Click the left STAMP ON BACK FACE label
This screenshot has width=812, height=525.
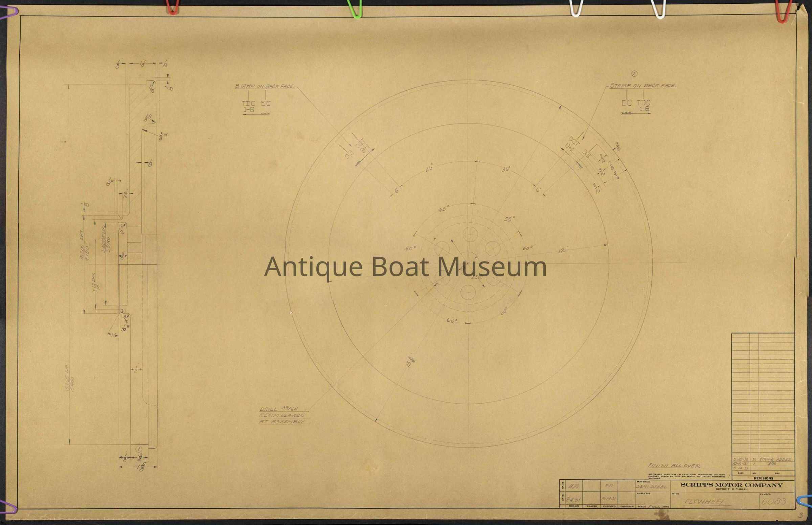265,87
